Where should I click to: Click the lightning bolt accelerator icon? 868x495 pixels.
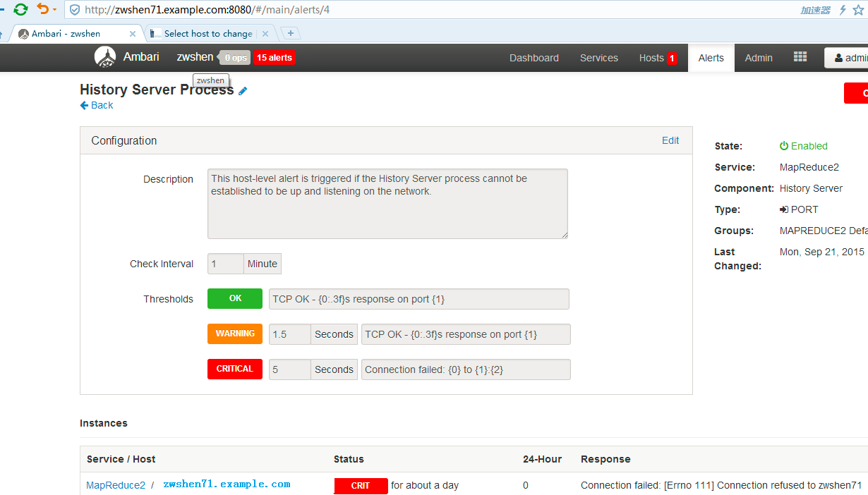pos(842,10)
